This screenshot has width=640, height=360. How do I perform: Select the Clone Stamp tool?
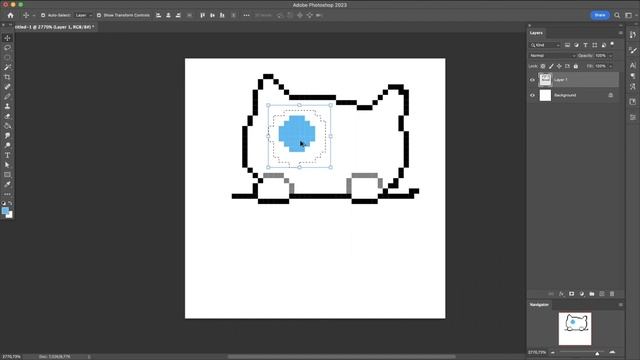[x=7, y=107]
